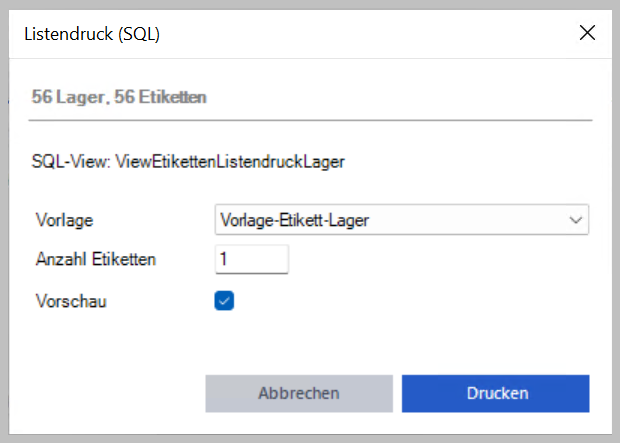Image resolution: width=620 pixels, height=443 pixels.
Task: Select the SQL-View ViewEtikettenListendruckLager text
Action: pos(188,162)
